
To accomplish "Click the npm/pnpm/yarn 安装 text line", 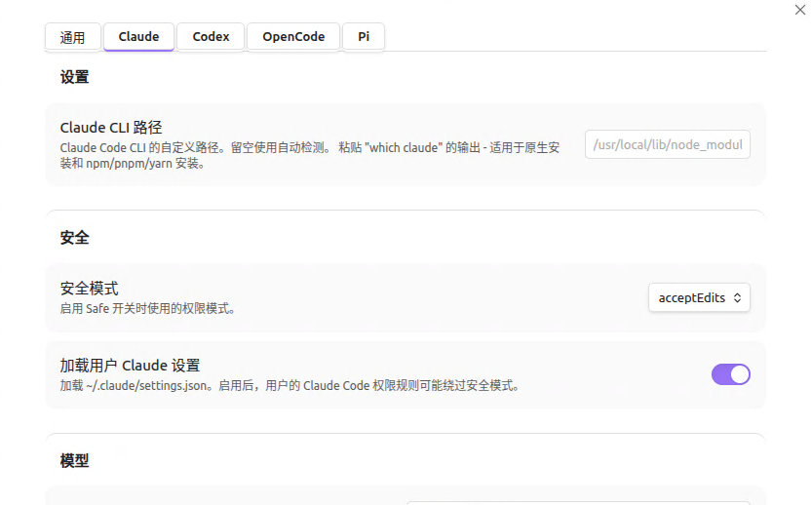I will pos(133,164).
